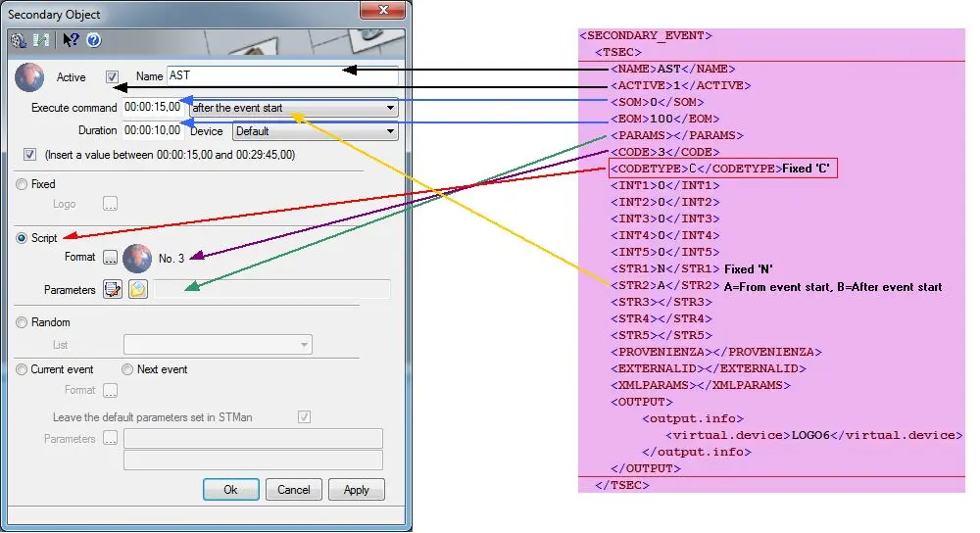Screen dimensions: 980x533
Task: Select the Random radio button
Action: [22, 322]
